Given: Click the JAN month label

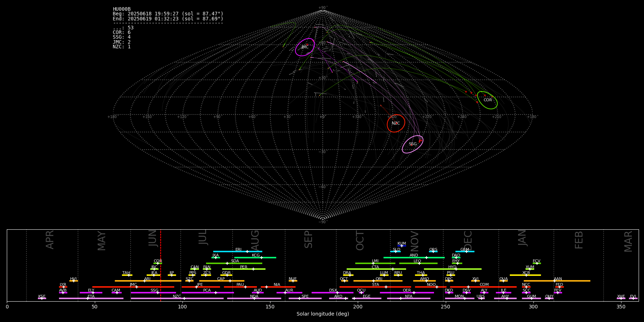Looking at the screenshot, I should coord(522,238).
